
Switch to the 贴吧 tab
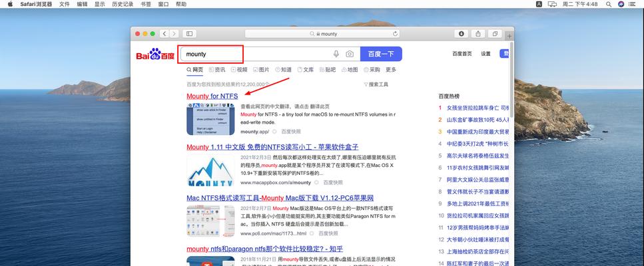coord(328,70)
